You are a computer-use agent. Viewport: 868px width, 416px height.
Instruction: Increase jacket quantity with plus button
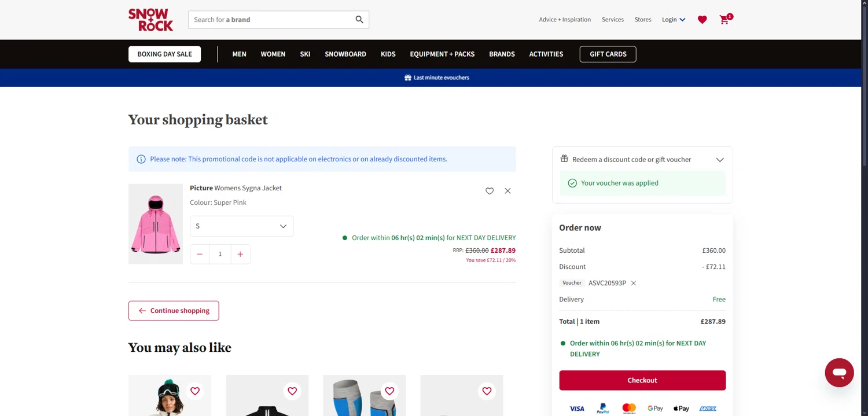240,254
